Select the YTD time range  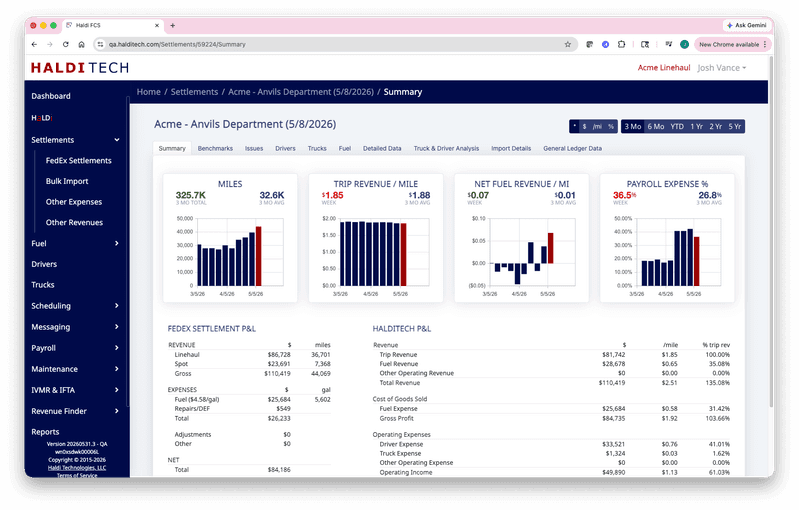pos(677,126)
